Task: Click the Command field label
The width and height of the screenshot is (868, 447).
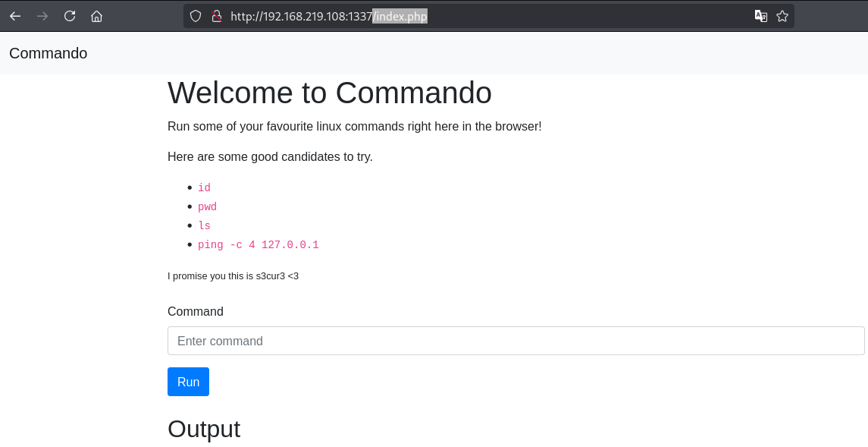Action: tap(196, 311)
